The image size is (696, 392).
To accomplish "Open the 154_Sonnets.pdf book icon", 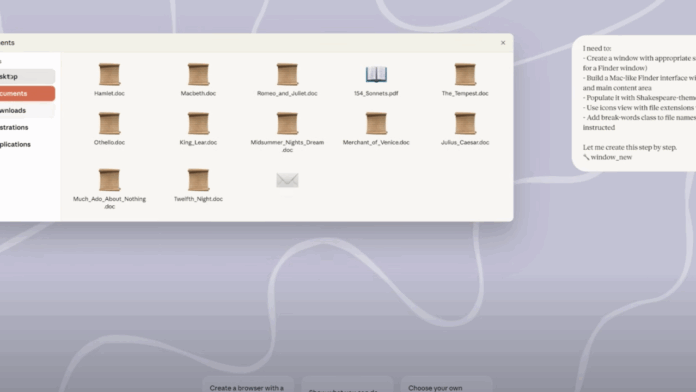I will pos(376,74).
